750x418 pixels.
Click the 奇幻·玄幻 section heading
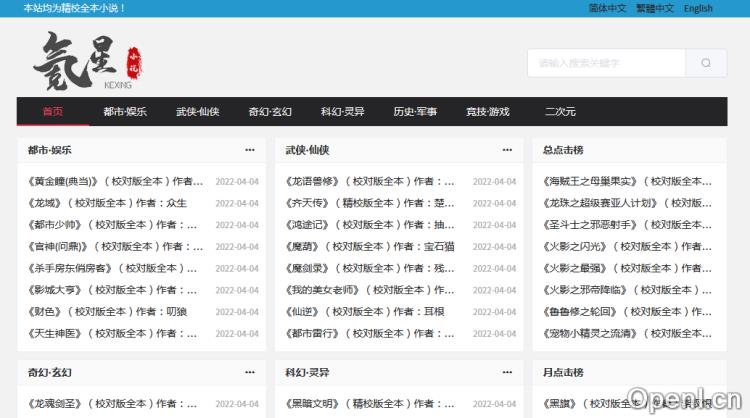click(x=50, y=372)
